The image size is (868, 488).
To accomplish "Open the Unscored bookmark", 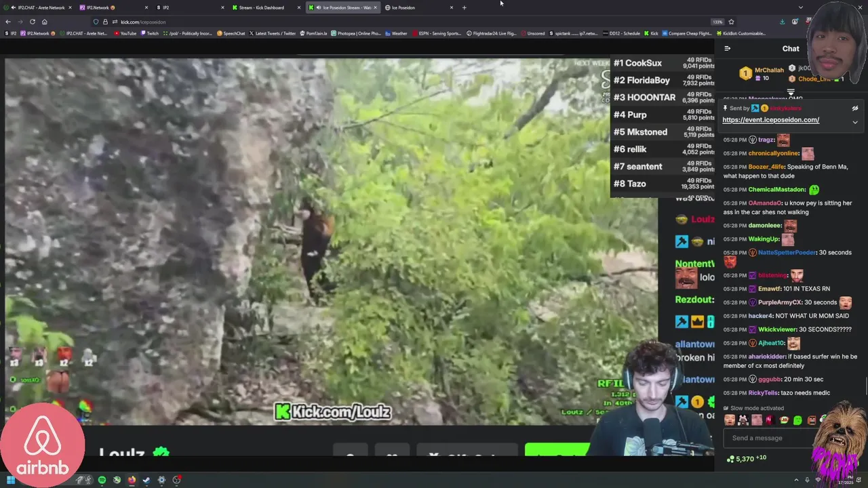I will click(532, 33).
